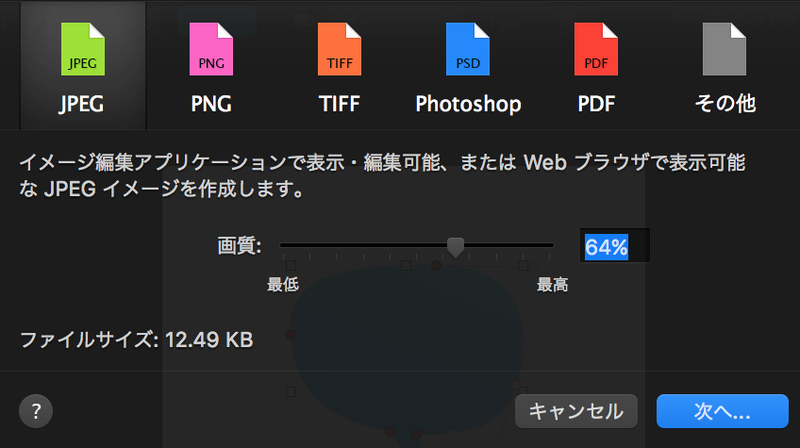This screenshot has height=448, width=800.
Task: Select the PDF tab label
Action: tap(596, 104)
